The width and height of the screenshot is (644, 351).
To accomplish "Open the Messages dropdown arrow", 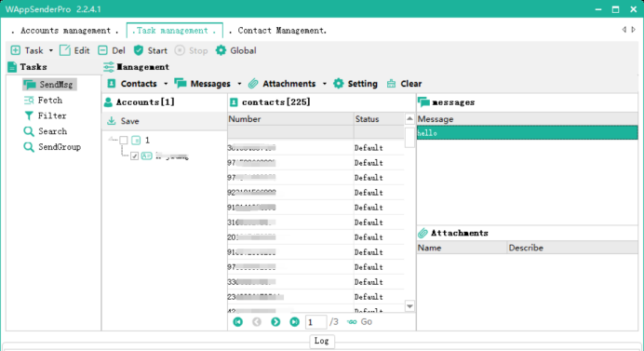I will point(239,84).
